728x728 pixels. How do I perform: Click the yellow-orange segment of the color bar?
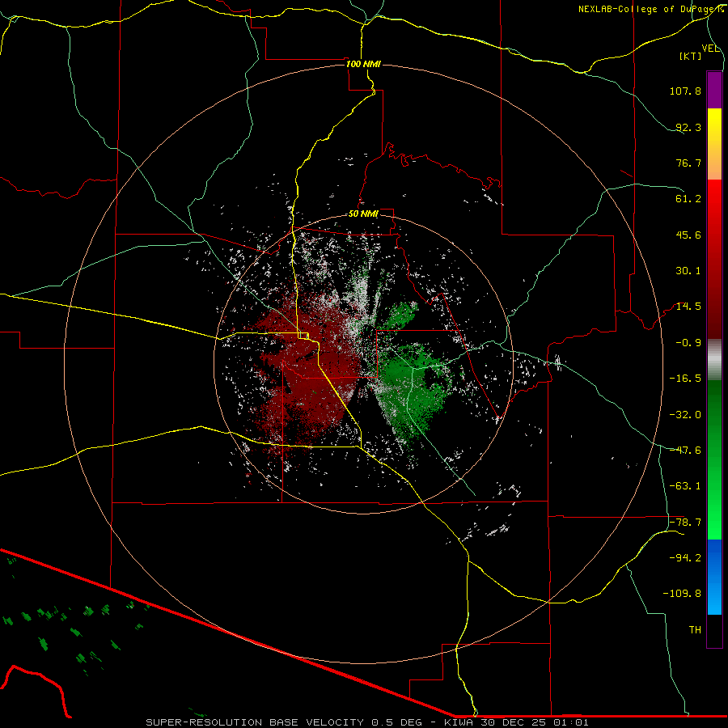714,144
